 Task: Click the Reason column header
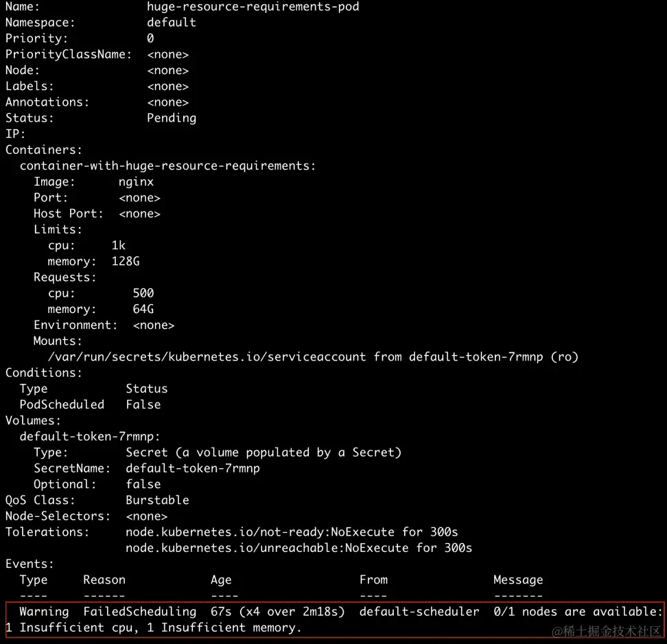tap(104, 579)
